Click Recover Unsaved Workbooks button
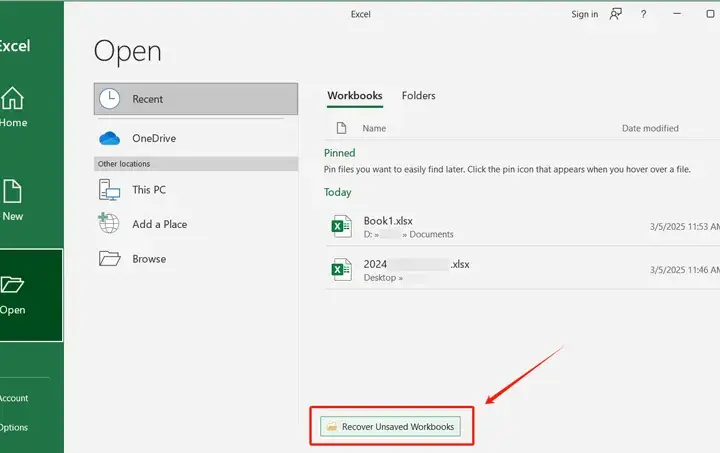 tap(390, 426)
